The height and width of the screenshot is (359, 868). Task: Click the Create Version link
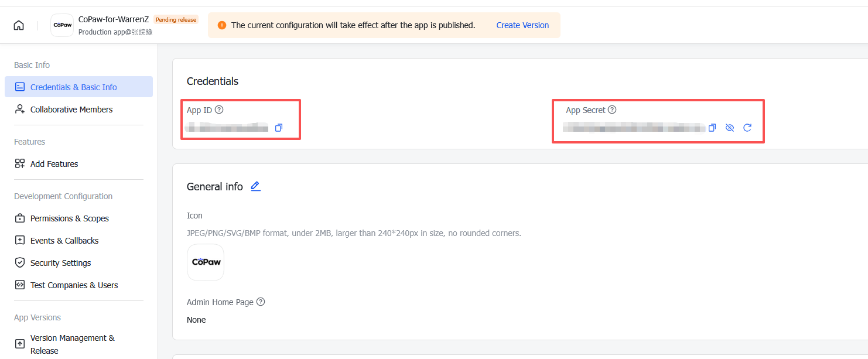(x=522, y=25)
